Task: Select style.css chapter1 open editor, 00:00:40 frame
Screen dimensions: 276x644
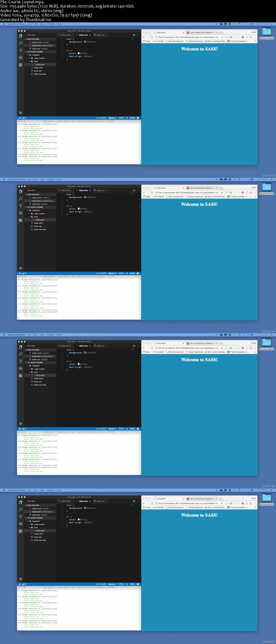Action: [40, 359]
